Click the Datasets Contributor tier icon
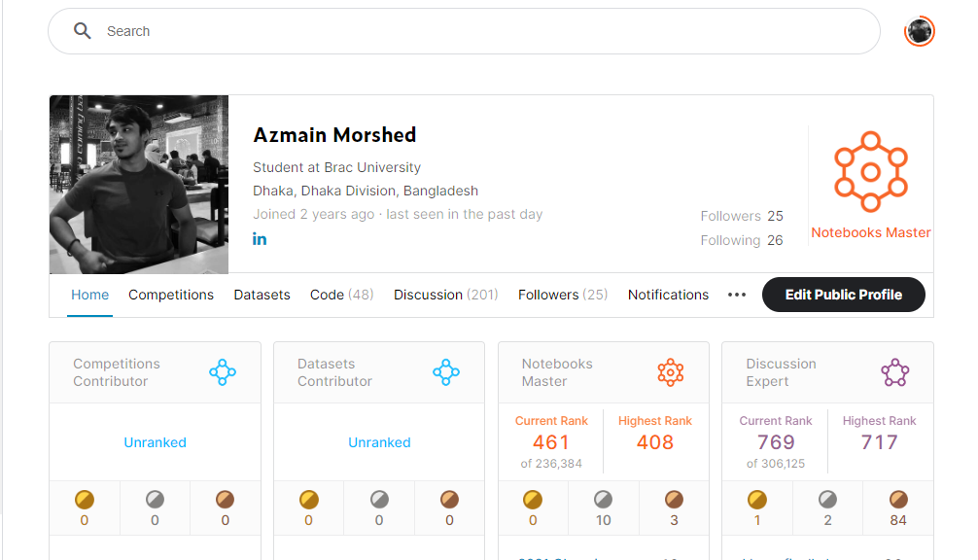Image resolution: width=978 pixels, height=560 pixels. 446,372
